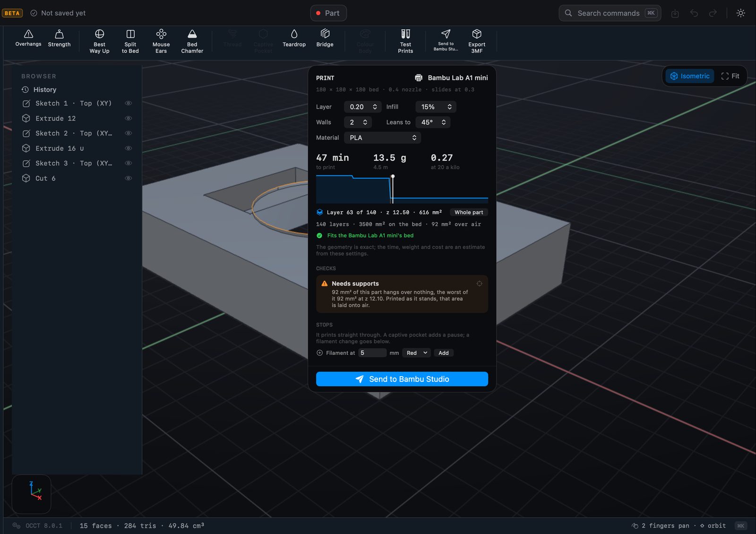Open the Material PLA dropdown

tap(382, 138)
